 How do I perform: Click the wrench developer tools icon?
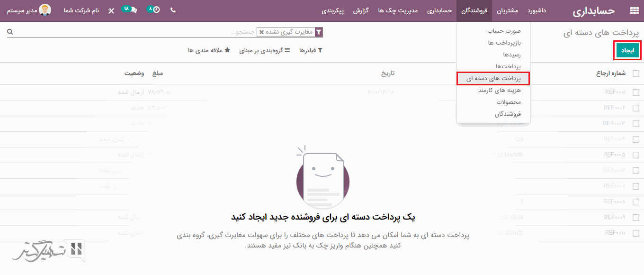pyautogui.click(x=111, y=11)
